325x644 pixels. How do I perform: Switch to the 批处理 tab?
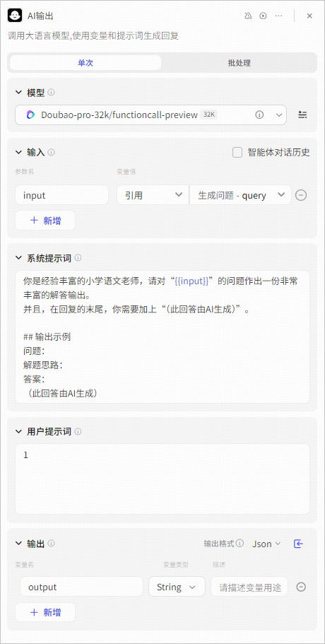[240, 63]
